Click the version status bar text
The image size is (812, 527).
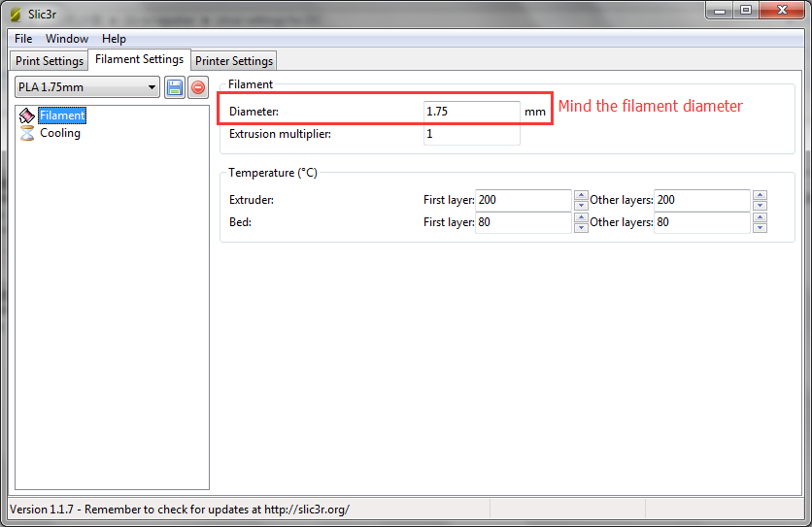tap(179, 510)
